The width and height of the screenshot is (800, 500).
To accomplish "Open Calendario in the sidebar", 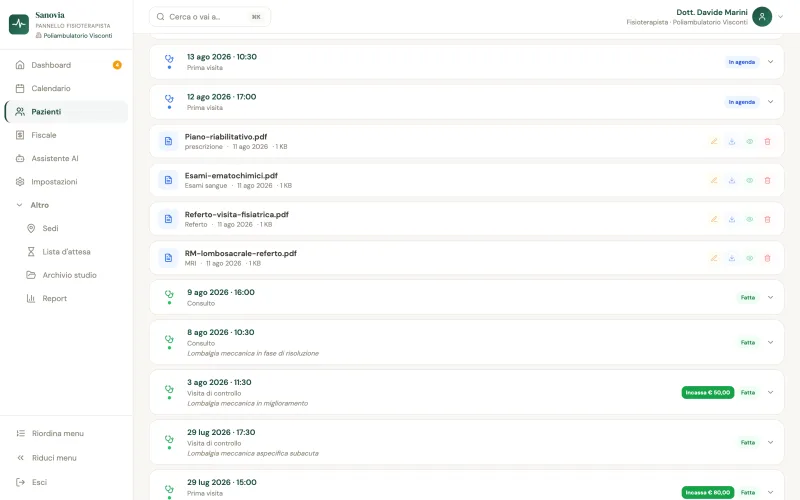I will pos(66,88).
